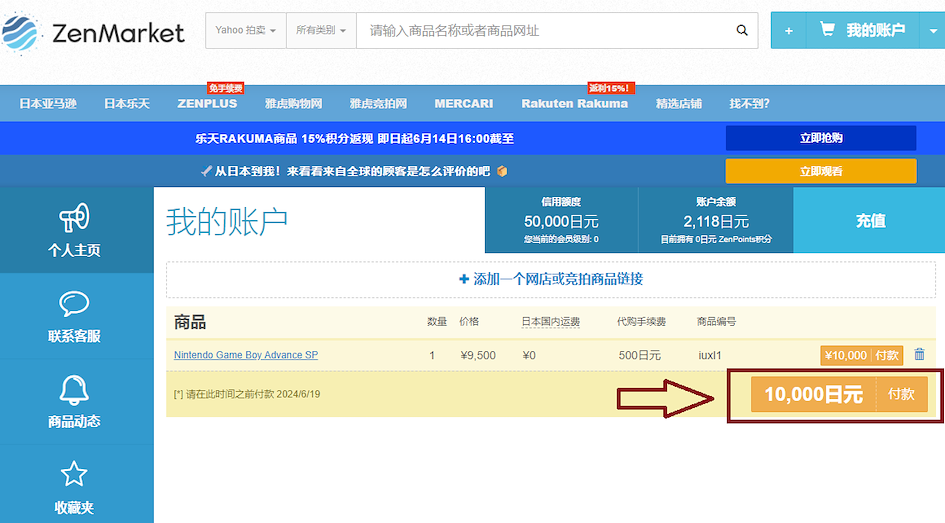Click the 我的账户 page heading
The width and height of the screenshot is (945, 523).
(227, 221)
